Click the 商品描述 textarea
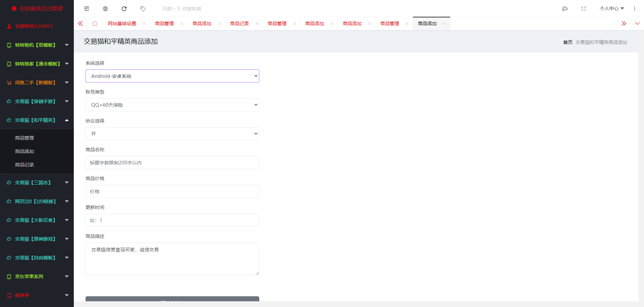644x307 pixels. point(172,259)
